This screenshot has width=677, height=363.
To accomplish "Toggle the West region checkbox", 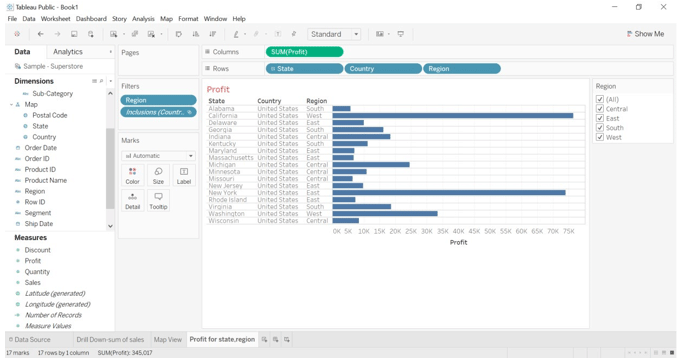I will 600,137.
